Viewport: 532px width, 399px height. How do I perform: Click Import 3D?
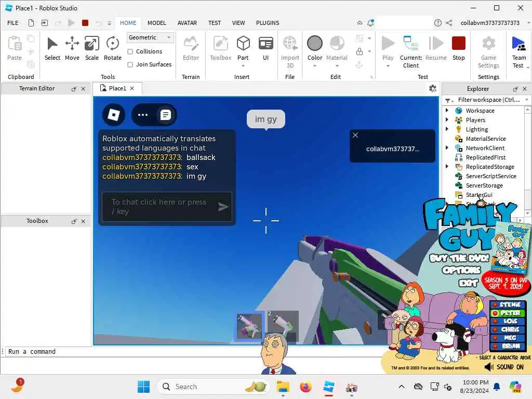(290, 52)
